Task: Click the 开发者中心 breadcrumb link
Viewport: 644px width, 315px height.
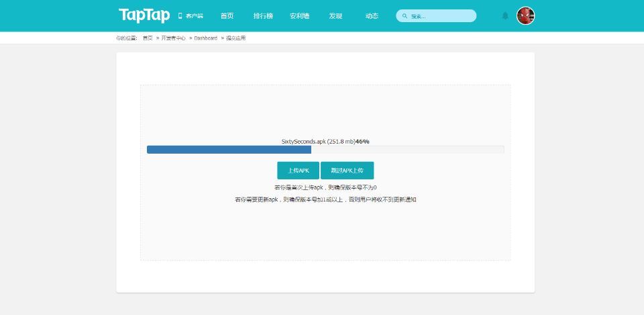Action: pyautogui.click(x=173, y=38)
